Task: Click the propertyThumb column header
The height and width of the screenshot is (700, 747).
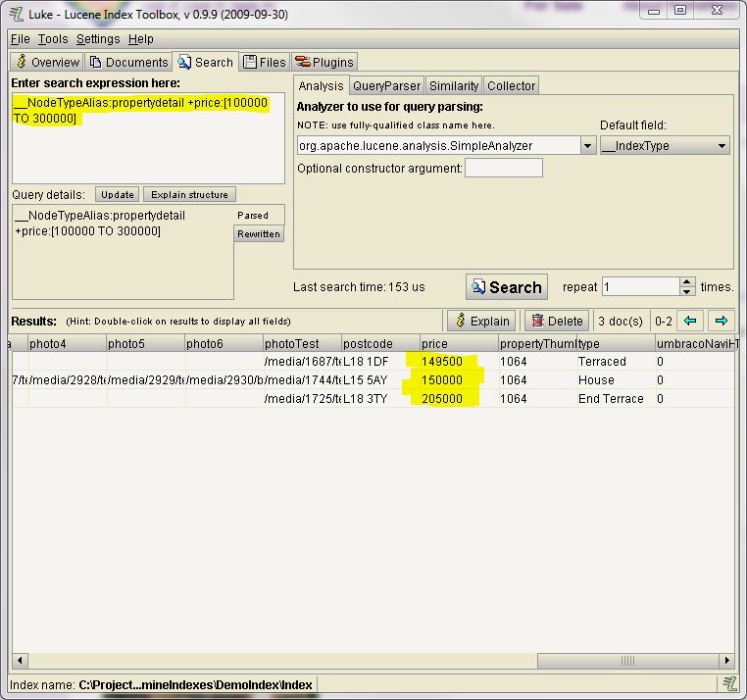Action: coord(537,343)
